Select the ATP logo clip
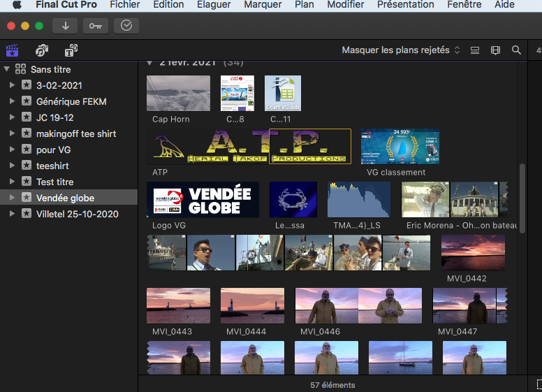The width and height of the screenshot is (542, 392). click(x=249, y=147)
